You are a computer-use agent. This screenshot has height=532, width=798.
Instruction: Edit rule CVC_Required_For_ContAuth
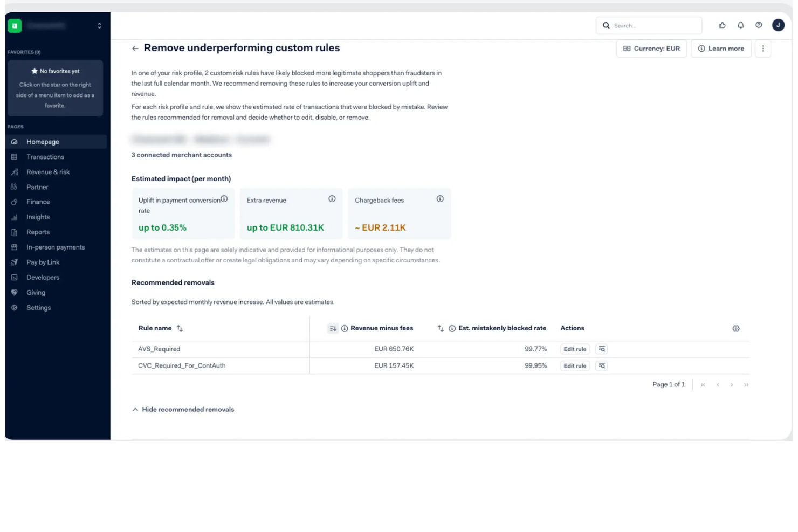pyautogui.click(x=574, y=365)
